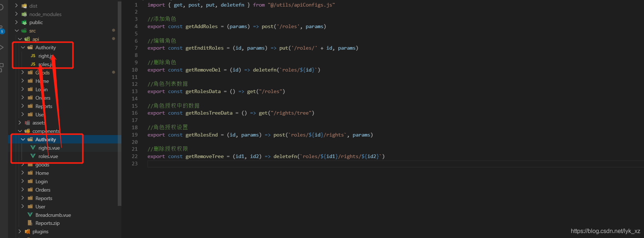Click the comment //删除授权权限
The image size is (644, 238).
pyautogui.click(x=167, y=149)
